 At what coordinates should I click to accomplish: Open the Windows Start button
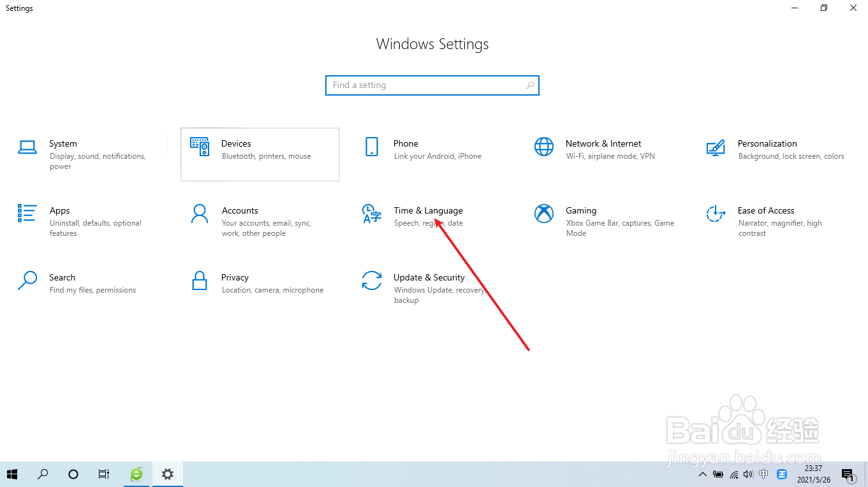tap(12, 474)
